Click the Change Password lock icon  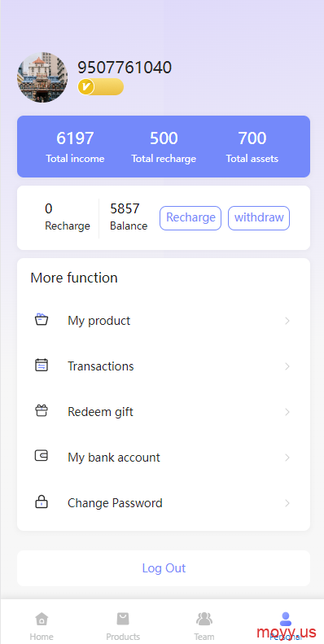coord(42,502)
